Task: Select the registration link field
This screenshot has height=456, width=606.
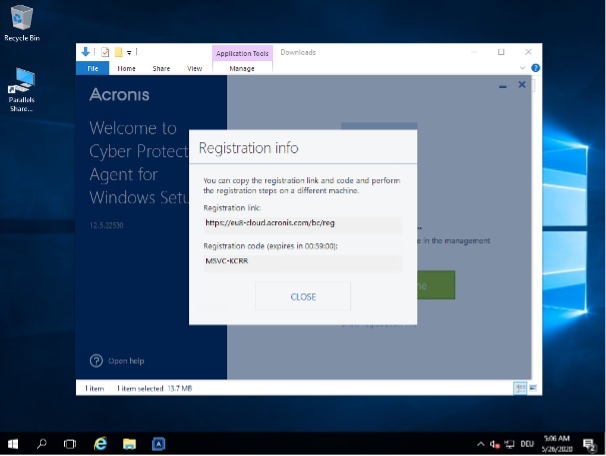Action: coord(303,223)
